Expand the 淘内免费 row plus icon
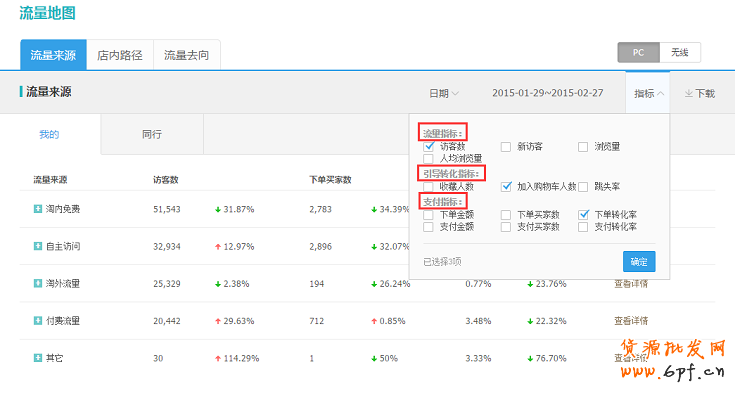Image resolution: width=735 pixels, height=393 pixels. [38, 209]
